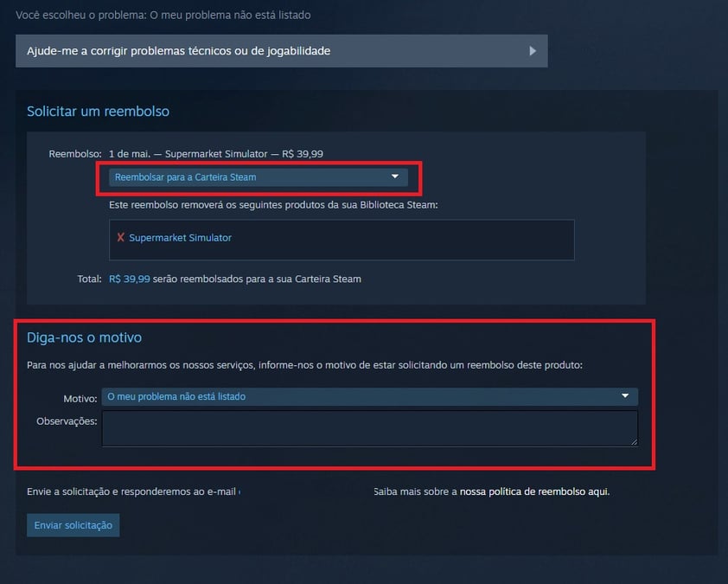Expand Ajude-me a corrigir problemas técnicos option
This screenshot has width=728, height=584.
[x=281, y=51]
